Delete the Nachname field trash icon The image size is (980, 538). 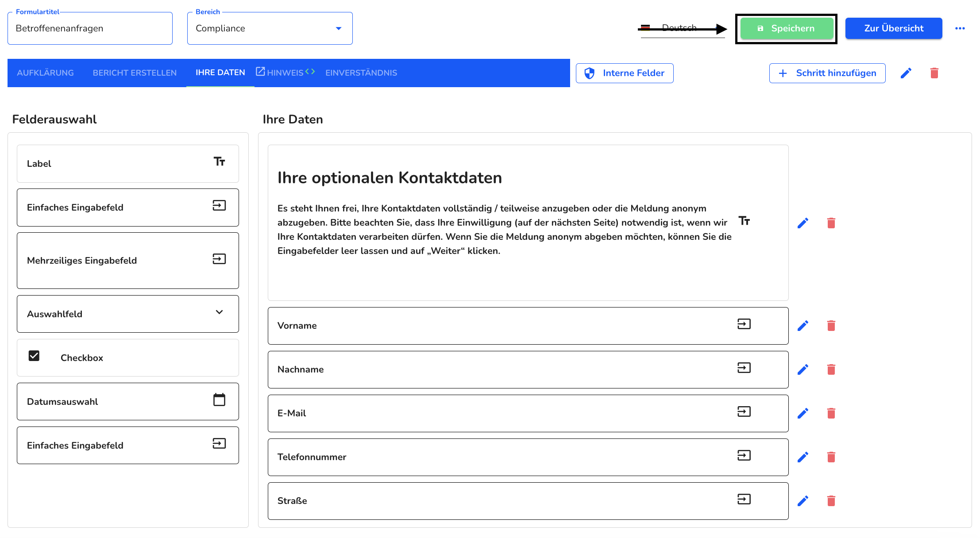click(x=831, y=369)
